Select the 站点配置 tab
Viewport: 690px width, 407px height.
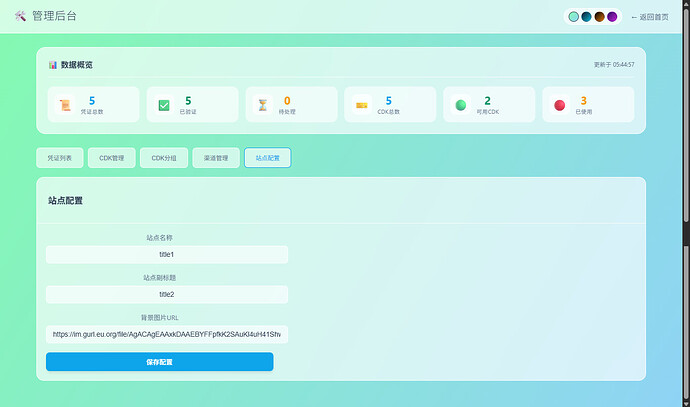268,158
